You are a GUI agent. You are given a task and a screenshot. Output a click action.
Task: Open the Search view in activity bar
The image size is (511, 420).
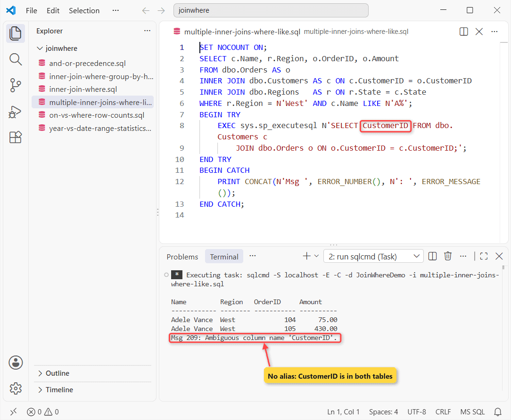(15, 60)
